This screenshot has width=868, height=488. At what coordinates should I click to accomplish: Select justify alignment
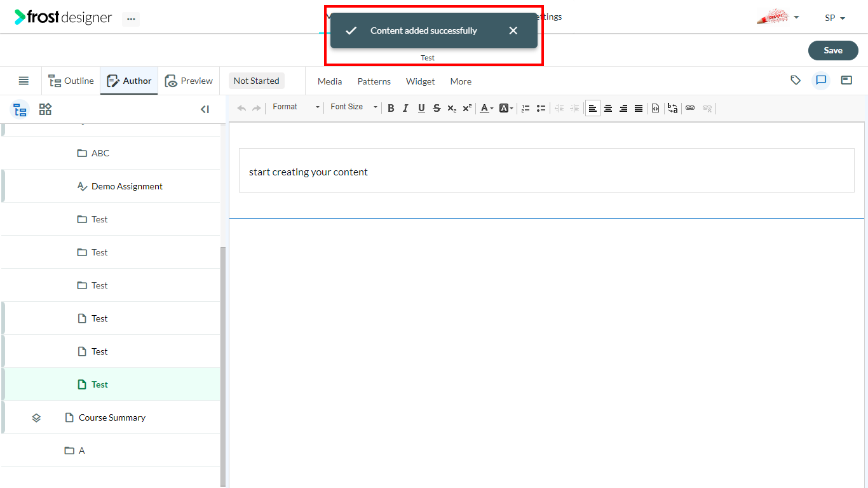coord(639,108)
